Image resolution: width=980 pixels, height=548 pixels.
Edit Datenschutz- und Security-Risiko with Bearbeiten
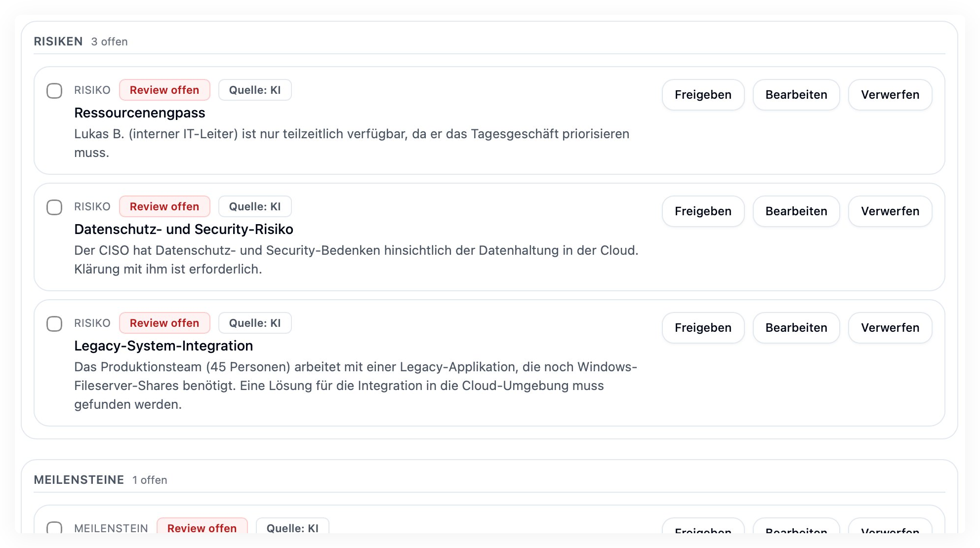[796, 211]
